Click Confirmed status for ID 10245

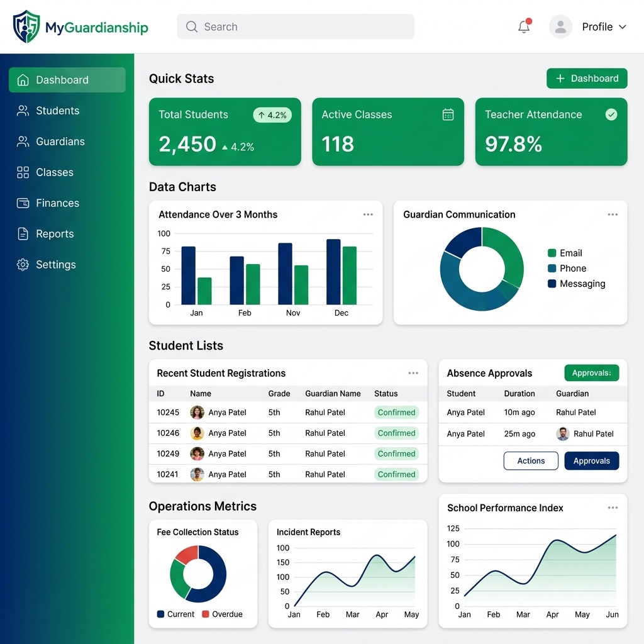coord(396,413)
